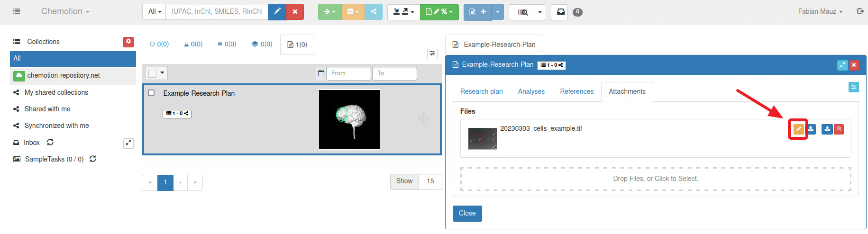Toggle the select-all checkbox in list header
The image size is (868, 234).
click(x=153, y=73)
